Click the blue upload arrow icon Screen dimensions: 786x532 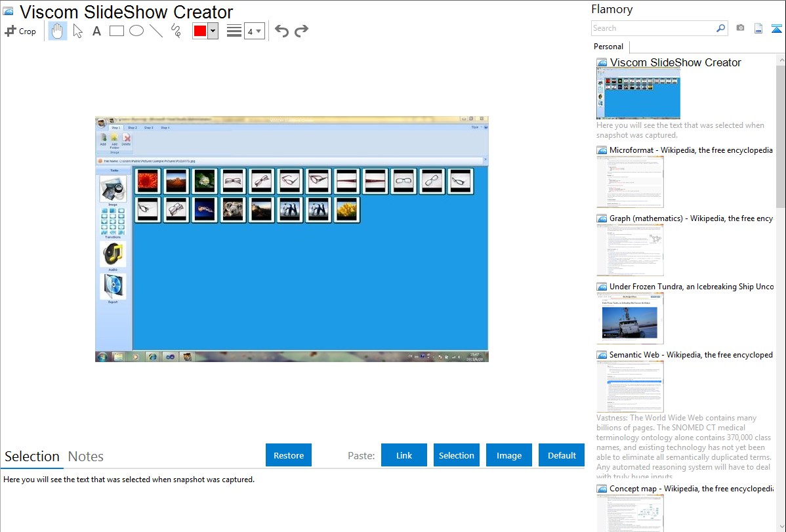pos(776,28)
